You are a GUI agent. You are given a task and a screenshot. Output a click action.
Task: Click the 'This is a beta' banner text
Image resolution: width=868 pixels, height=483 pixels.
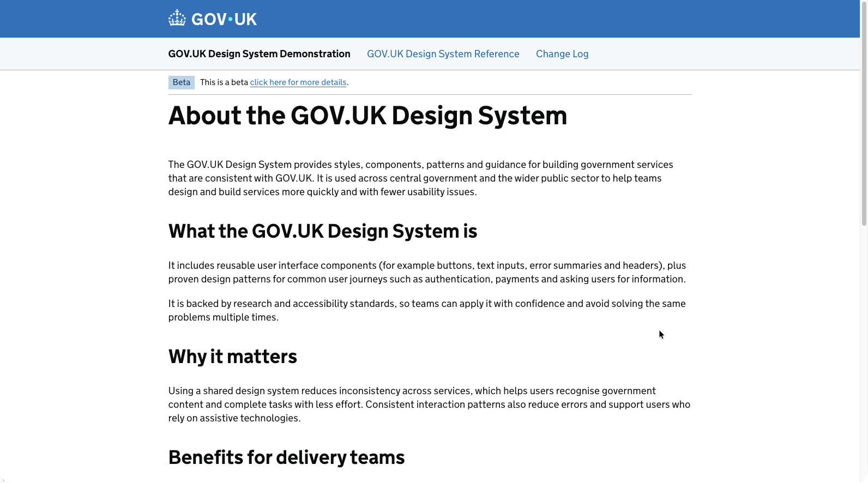tap(224, 82)
